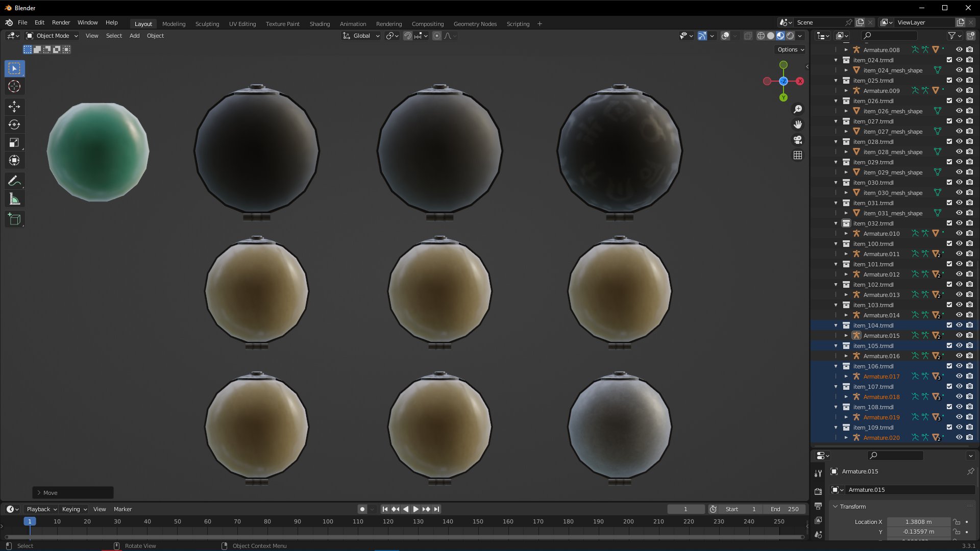Open the viewport Add menu
The width and height of the screenshot is (980, 551).
click(x=134, y=36)
